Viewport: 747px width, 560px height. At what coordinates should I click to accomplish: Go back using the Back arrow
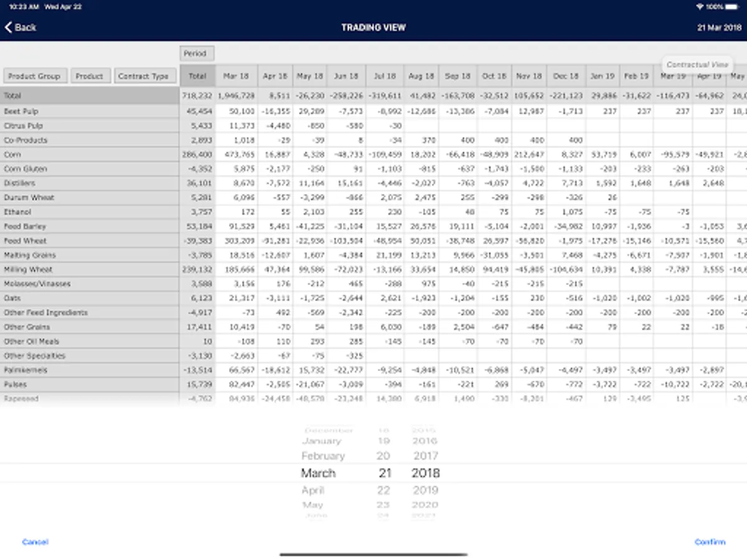(x=21, y=27)
